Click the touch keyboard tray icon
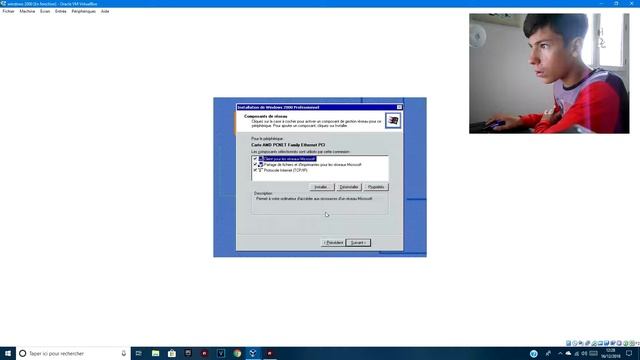The width and height of the screenshot is (640, 360). pos(593,353)
